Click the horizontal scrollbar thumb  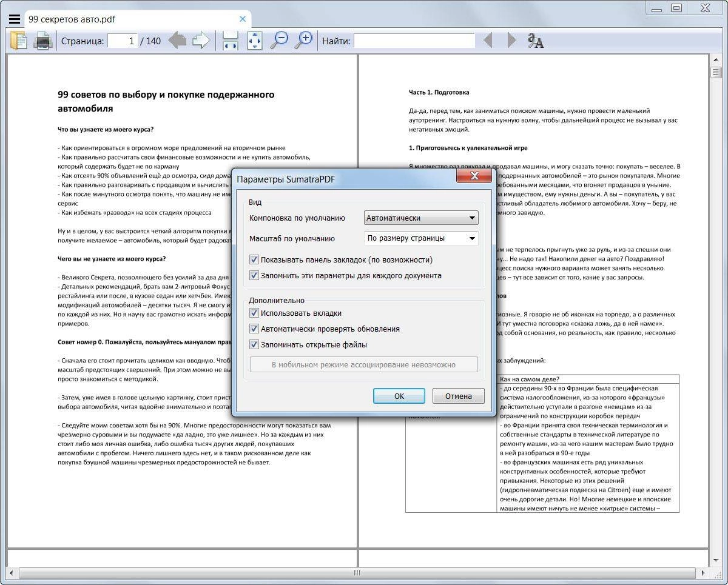357,573
